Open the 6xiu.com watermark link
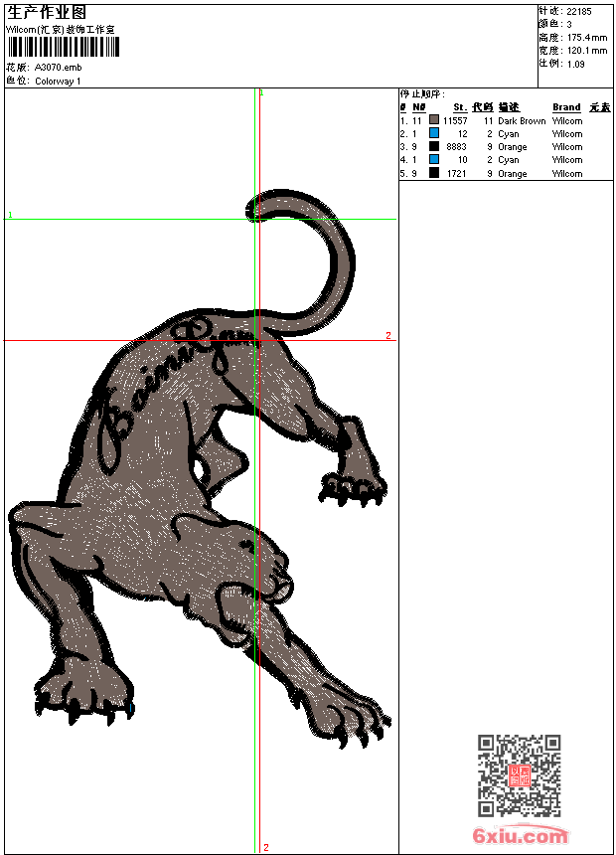Viewport: 616px width, 855px height. coord(520,836)
